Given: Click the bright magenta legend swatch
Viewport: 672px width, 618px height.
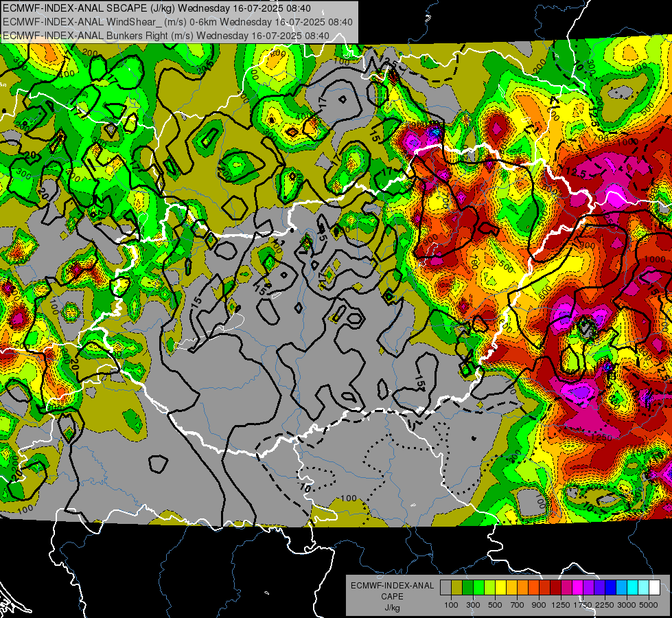Looking at the screenshot, I should (578, 587).
